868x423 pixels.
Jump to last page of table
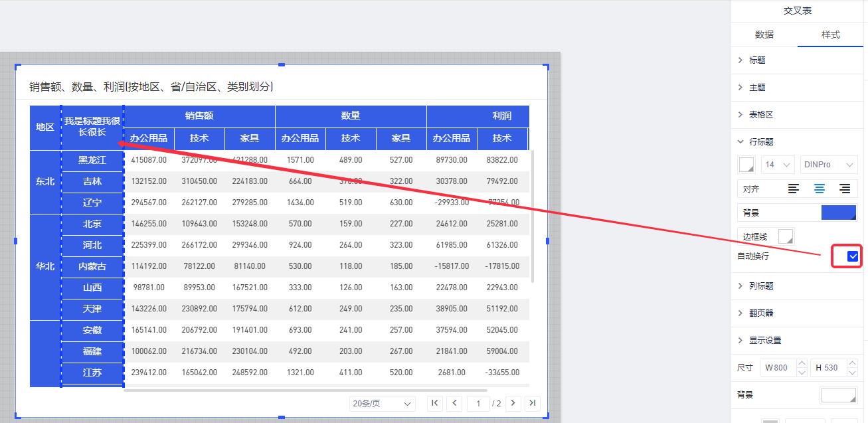click(x=532, y=403)
